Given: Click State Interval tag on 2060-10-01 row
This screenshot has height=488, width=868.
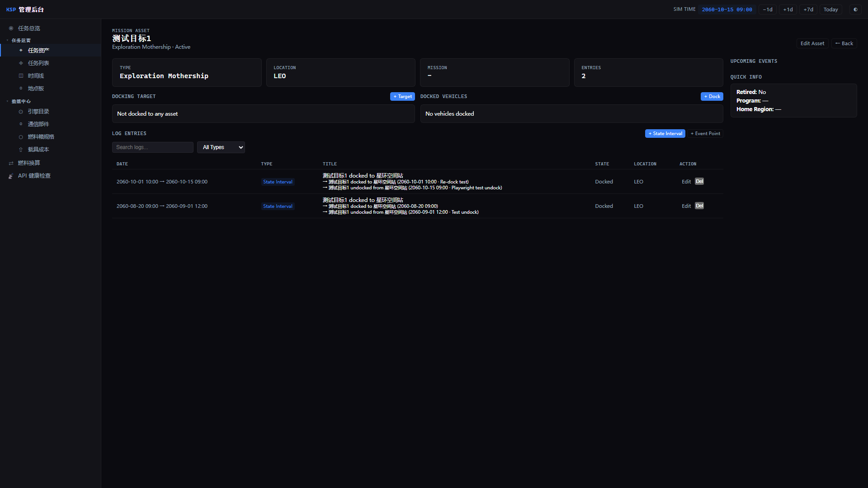Looking at the screenshot, I should tap(278, 182).
